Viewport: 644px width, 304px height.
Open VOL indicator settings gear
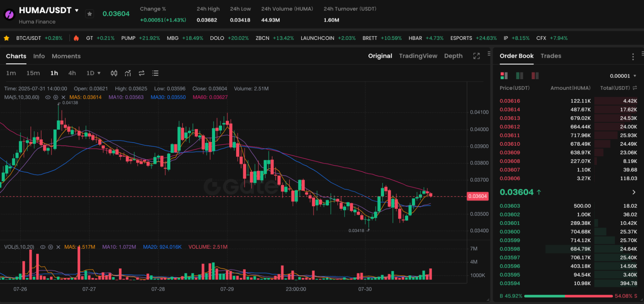pyautogui.click(x=50, y=247)
